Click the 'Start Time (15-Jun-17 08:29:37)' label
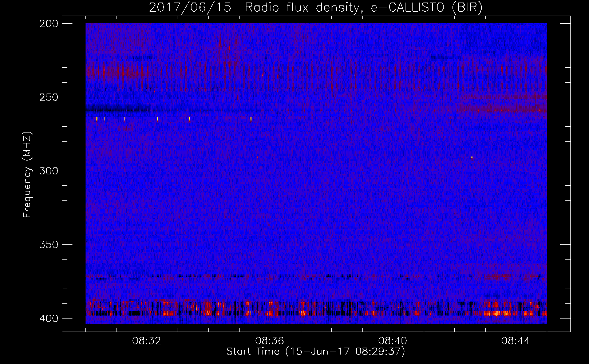 316,352
